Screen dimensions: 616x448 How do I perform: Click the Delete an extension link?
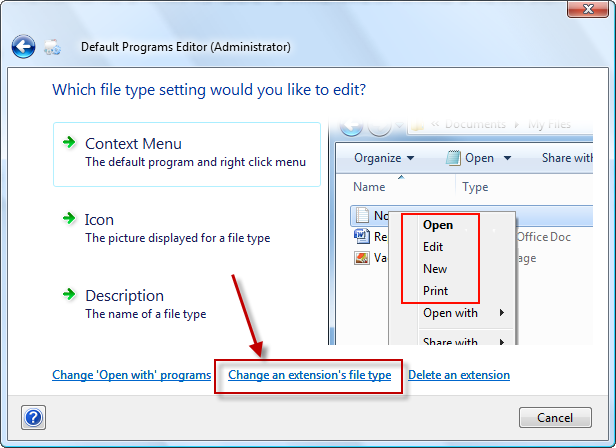[459, 375]
